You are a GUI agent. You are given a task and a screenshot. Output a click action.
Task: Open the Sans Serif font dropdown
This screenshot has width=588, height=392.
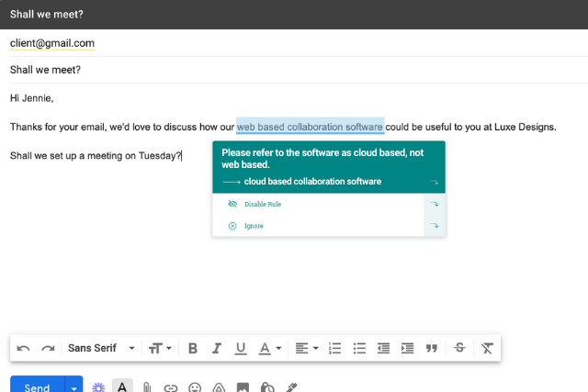(x=101, y=348)
